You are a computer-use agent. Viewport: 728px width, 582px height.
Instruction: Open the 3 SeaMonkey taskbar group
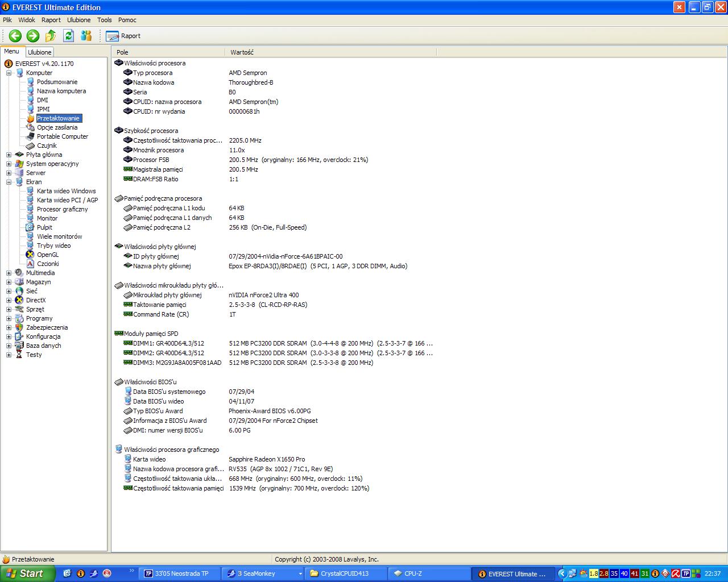[x=263, y=573]
